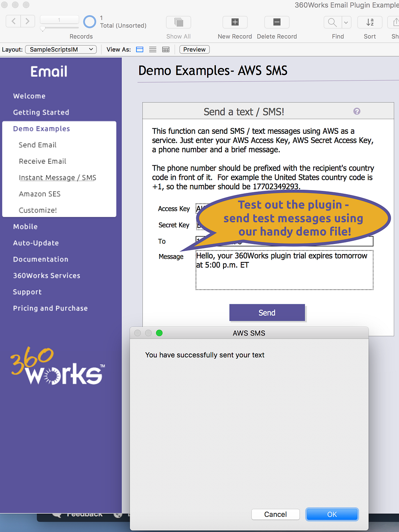Open Find mode via the magnifier icon
Image resolution: width=399 pixels, height=532 pixels.
pos(332,22)
